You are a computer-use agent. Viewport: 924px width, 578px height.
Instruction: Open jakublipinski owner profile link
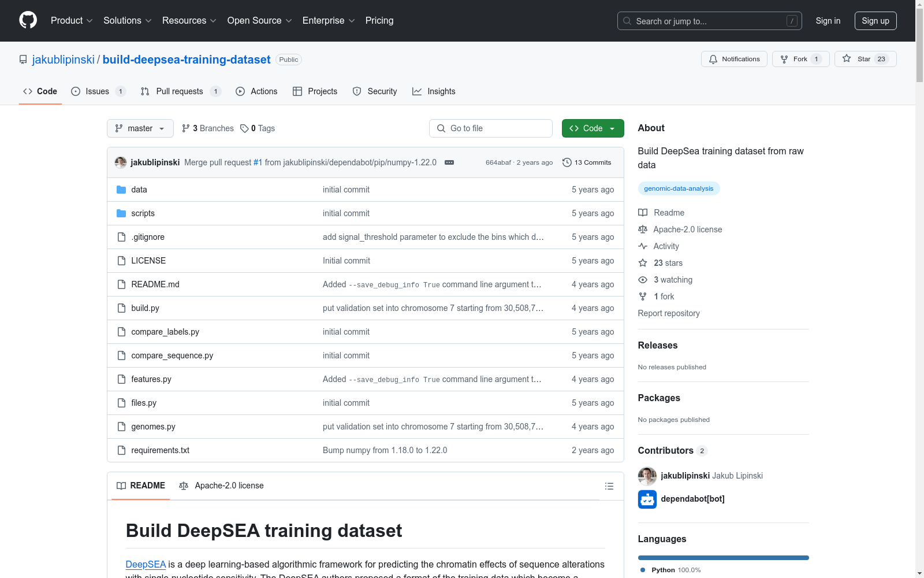tap(64, 60)
